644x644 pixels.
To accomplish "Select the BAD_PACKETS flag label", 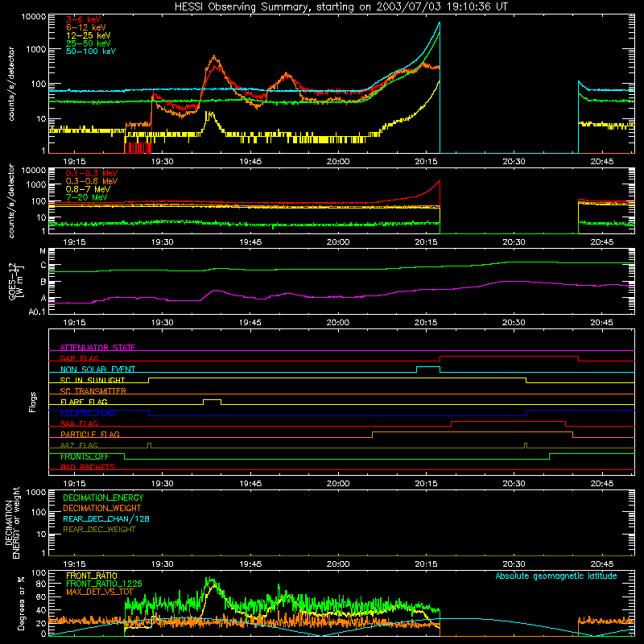I will pos(88,467).
